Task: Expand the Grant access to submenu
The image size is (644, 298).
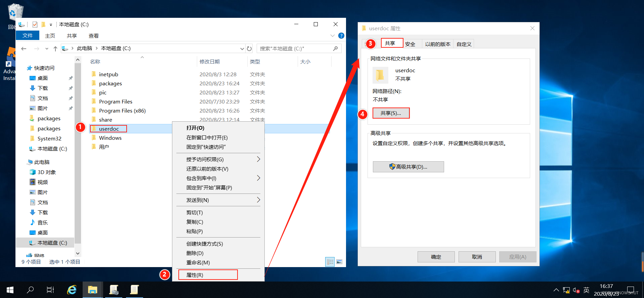Action: pyautogui.click(x=258, y=159)
